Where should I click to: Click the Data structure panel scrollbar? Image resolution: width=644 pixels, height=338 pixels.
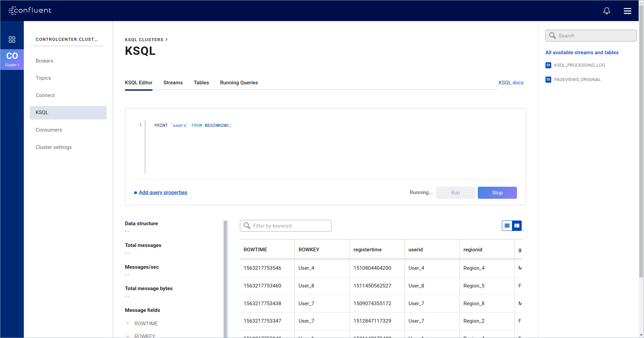[x=226, y=278]
